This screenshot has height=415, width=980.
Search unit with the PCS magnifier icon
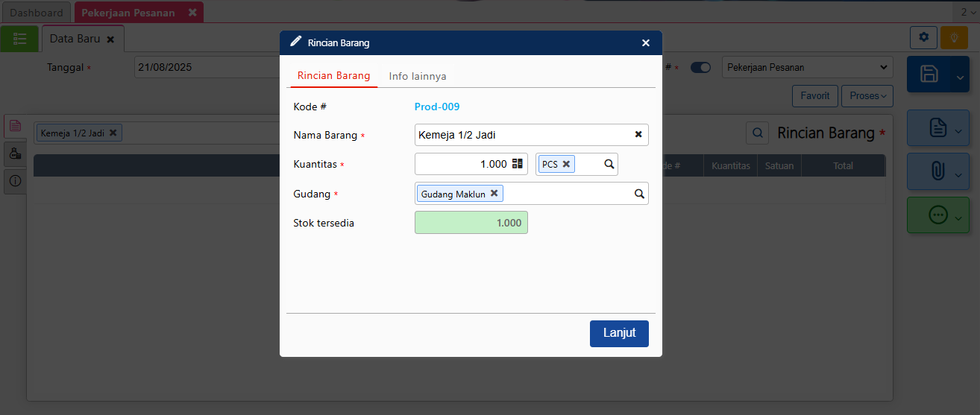click(609, 165)
